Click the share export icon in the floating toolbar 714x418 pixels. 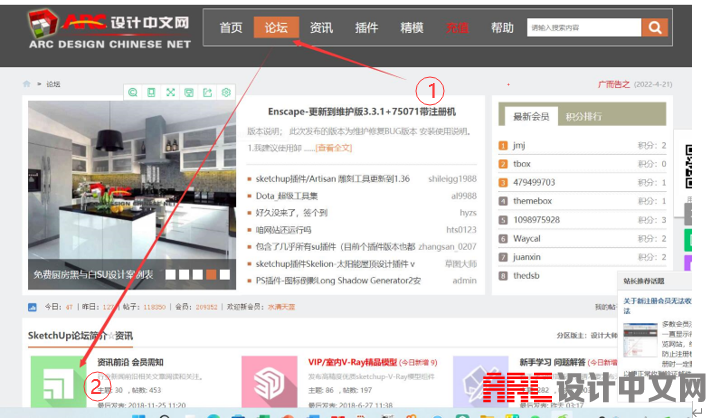(208, 92)
